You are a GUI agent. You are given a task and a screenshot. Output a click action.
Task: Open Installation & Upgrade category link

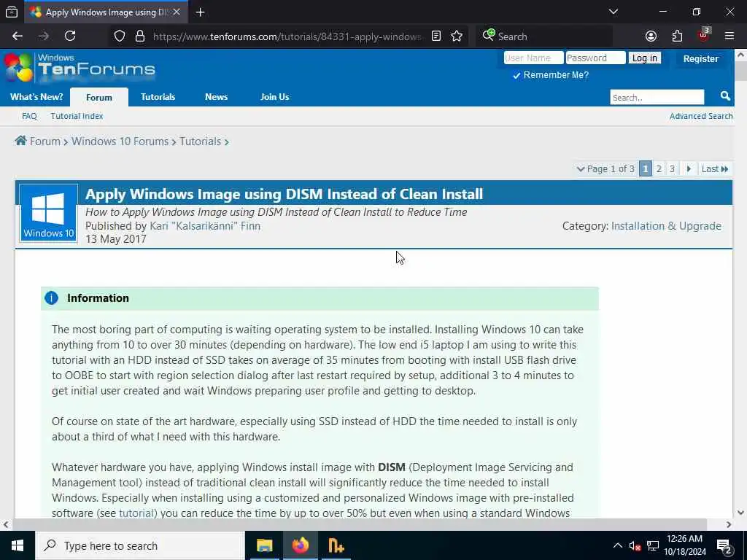click(666, 226)
